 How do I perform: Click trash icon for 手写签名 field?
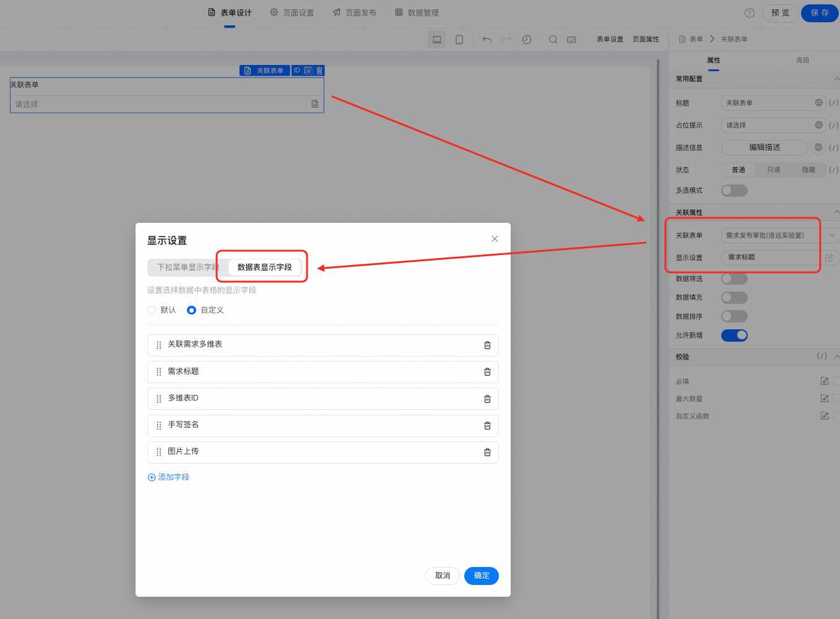pyautogui.click(x=487, y=426)
